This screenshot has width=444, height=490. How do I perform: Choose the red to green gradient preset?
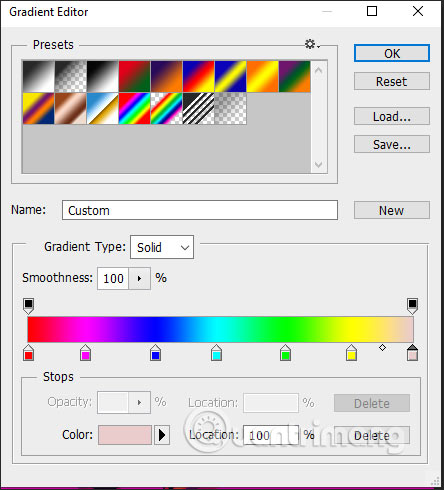pyautogui.click(x=135, y=76)
